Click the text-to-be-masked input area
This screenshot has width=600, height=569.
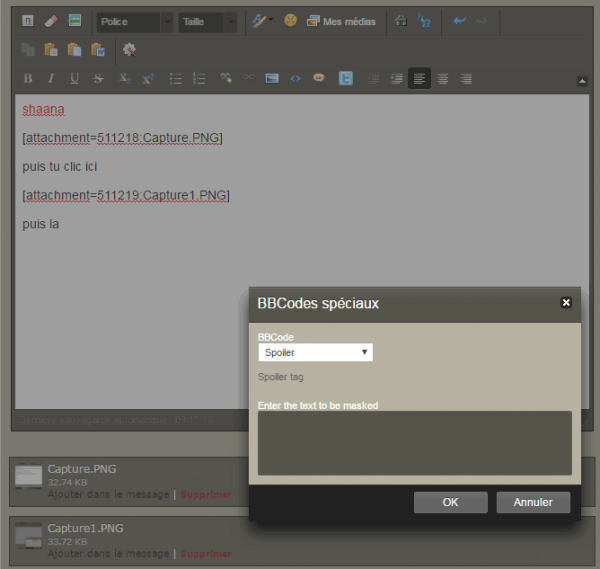coord(415,443)
